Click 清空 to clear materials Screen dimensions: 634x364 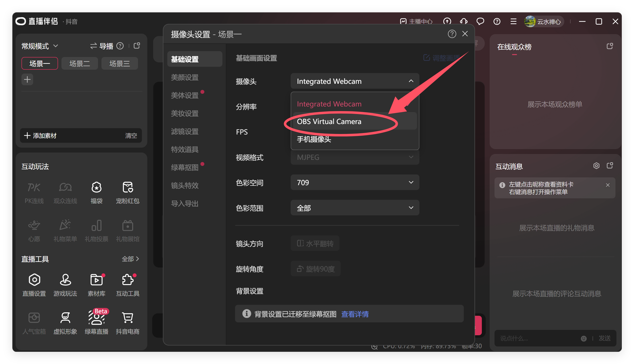[131, 135]
